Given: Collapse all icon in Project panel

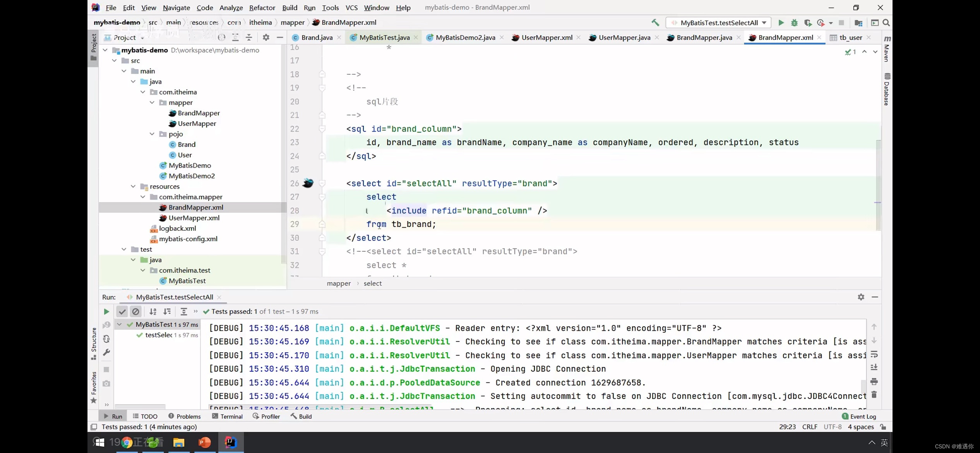Looking at the screenshot, I should coord(249,37).
